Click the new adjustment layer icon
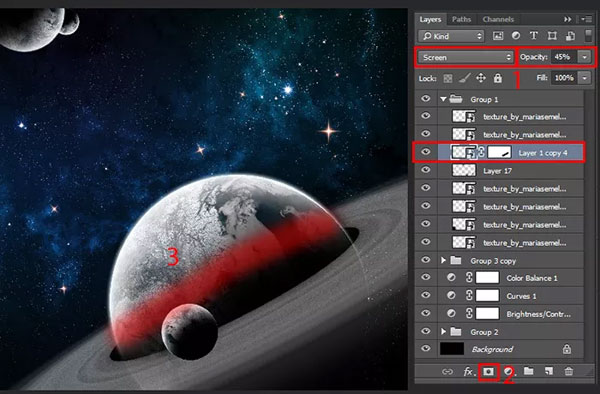600x394 pixels. (509, 371)
